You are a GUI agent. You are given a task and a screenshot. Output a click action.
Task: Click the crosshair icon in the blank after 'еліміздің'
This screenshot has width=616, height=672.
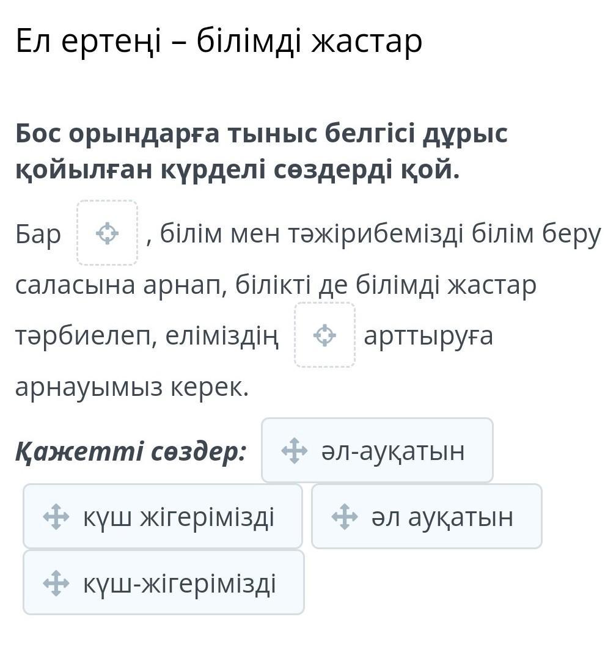tap(324, 335)
